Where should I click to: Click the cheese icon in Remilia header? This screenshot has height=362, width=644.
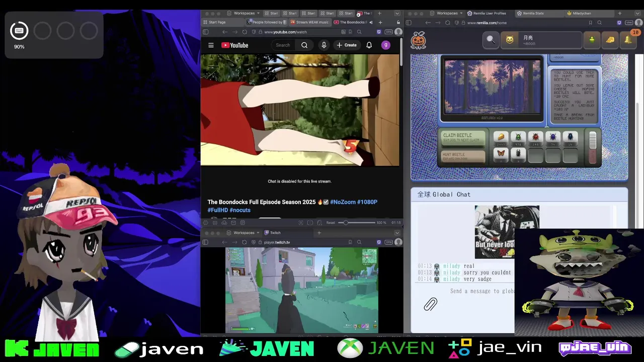click(610, 40)
